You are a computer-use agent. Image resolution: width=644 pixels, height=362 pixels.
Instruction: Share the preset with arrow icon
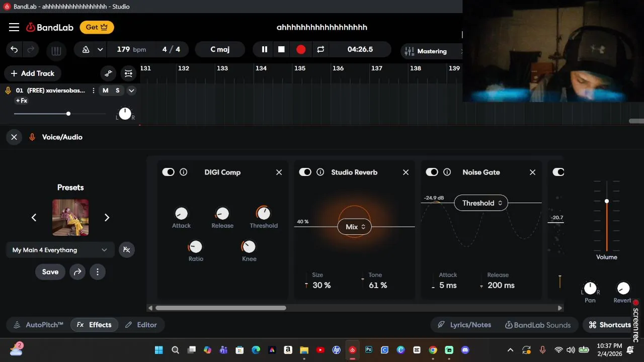tap(77, 272)
